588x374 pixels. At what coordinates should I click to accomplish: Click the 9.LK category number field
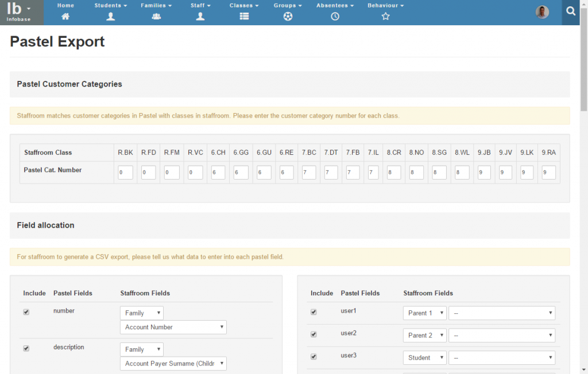click(x=527, y=173)
